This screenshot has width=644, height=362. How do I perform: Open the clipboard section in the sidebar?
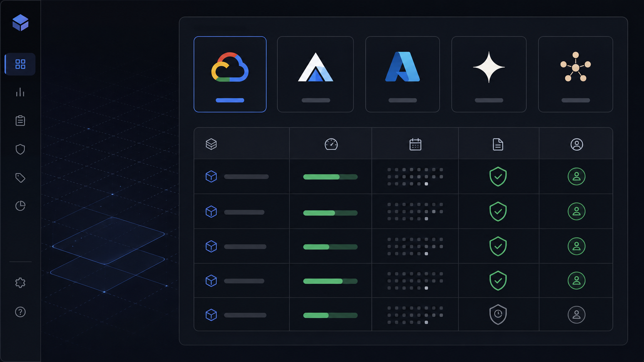tap(20, 121)
